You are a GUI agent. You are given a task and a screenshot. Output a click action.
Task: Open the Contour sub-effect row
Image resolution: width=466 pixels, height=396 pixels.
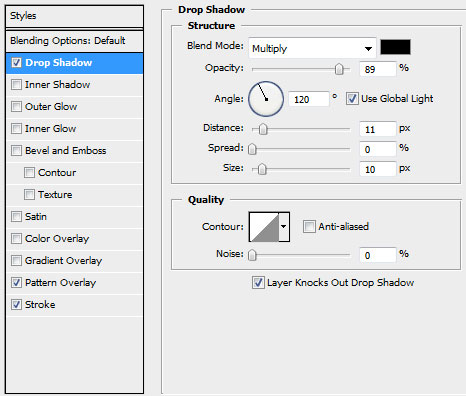pos(74,173)
